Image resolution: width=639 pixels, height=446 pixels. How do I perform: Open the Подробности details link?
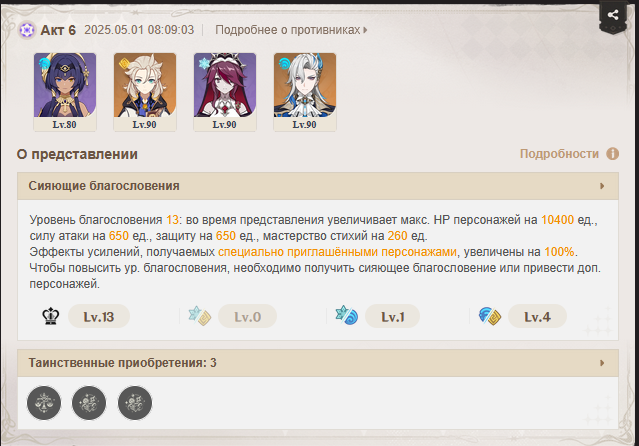point(559,154)
